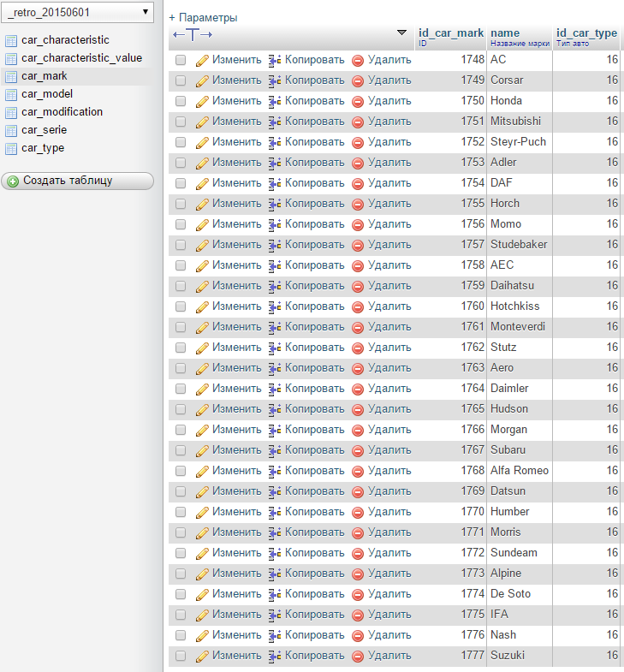
Task: Click the copy icon in AEC row
Action: pos(275,266)
